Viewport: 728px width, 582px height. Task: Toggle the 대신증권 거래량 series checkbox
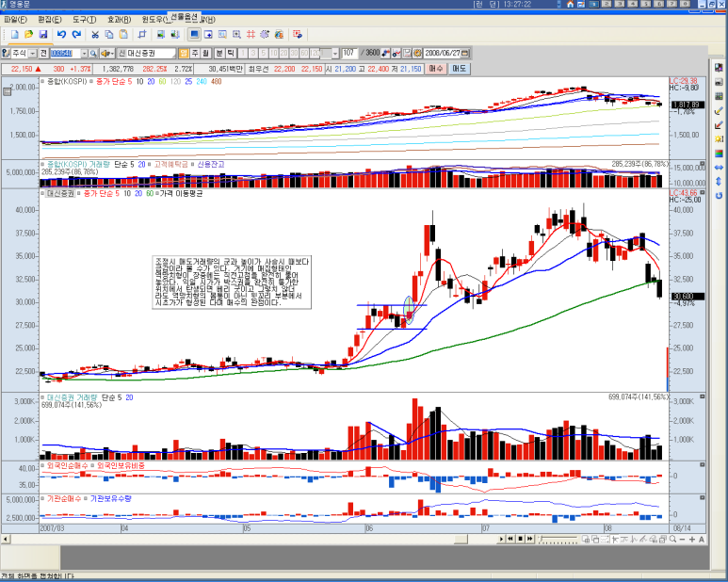(x=42, y=397)
